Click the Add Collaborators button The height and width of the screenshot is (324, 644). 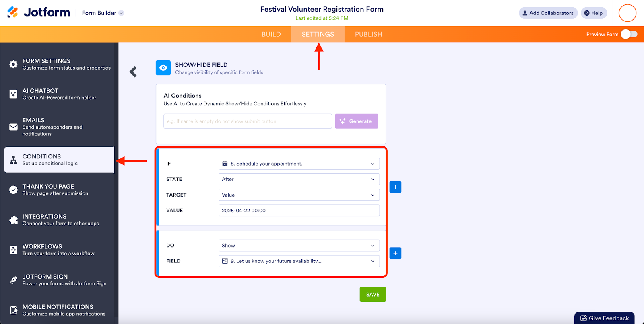[x=548, y=13]
